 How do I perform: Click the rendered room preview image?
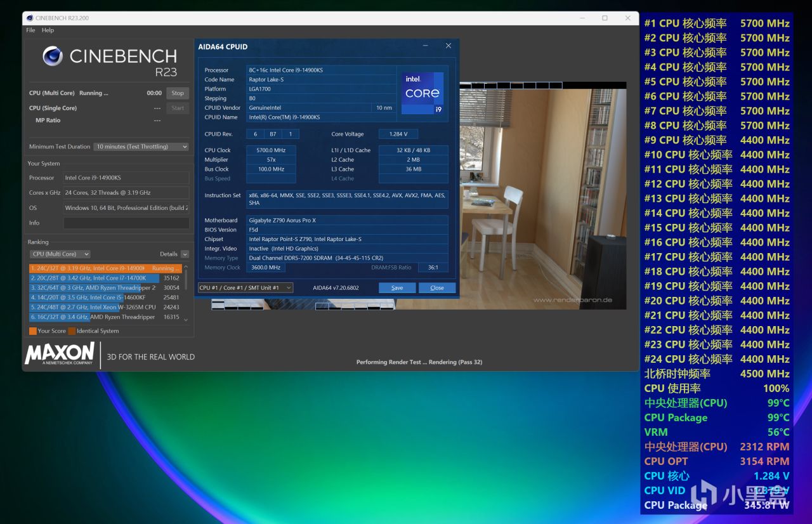[543, 197]
